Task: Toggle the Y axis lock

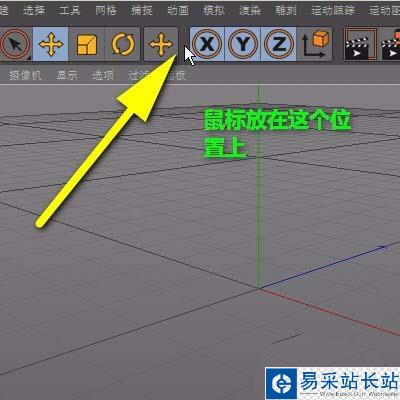Action: [243, 44]
